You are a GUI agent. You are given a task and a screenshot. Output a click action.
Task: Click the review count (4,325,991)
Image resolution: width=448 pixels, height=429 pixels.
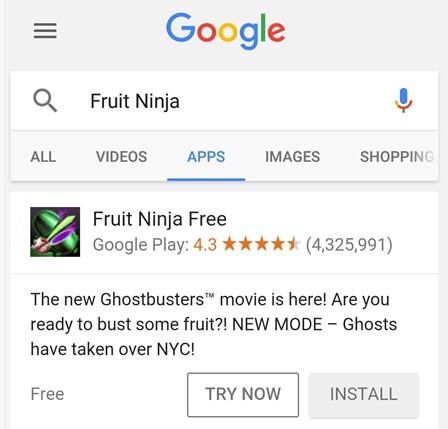[x=349, y=245]
